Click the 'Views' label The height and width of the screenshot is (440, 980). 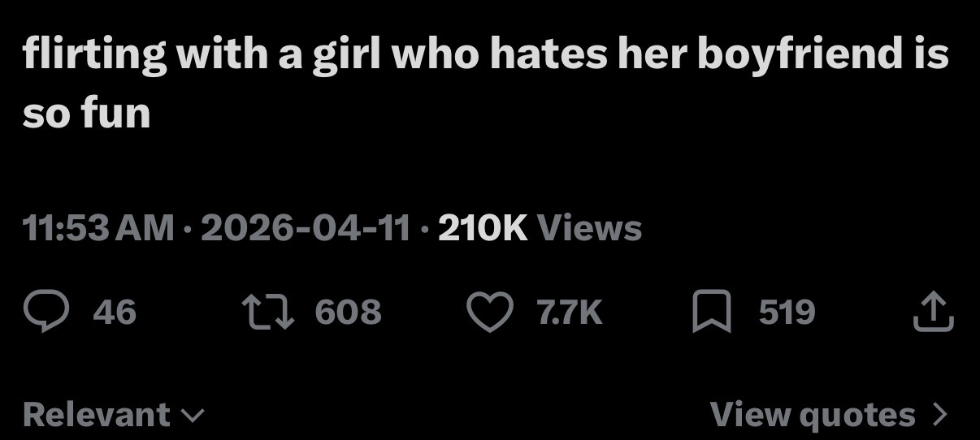tap(589, 228)
